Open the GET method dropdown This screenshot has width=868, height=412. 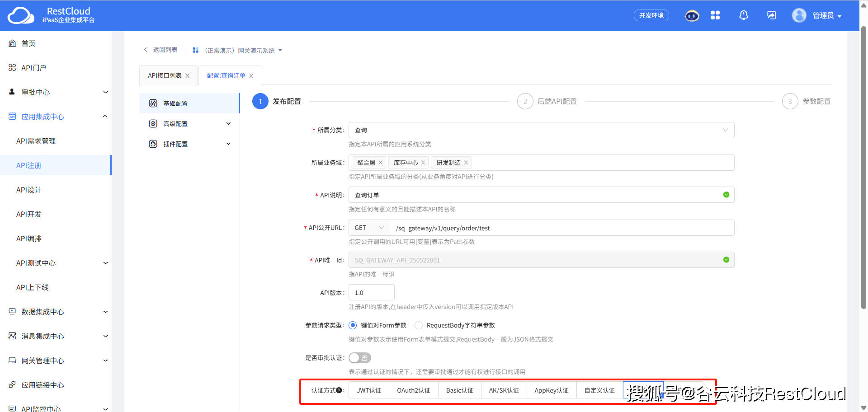[x=368, y=228]
